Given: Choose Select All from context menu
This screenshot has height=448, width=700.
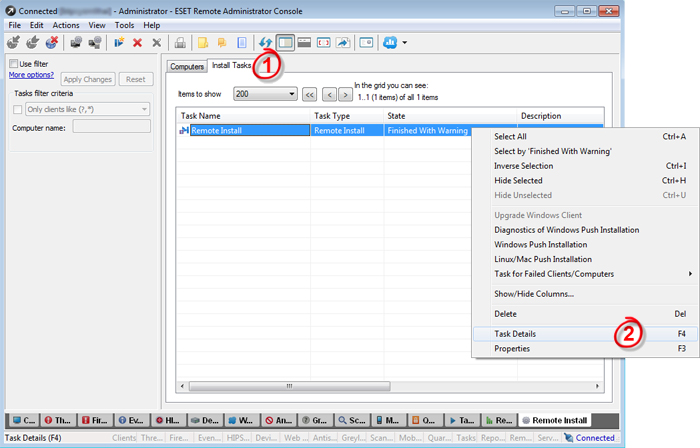Looking at the screenshot, I should pyautogui.click(x=585, y=137).
